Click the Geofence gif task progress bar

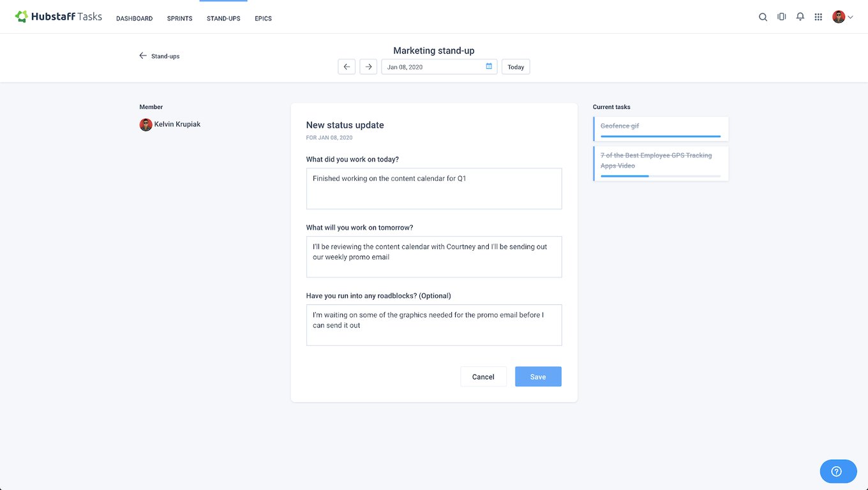click(661, 136)
